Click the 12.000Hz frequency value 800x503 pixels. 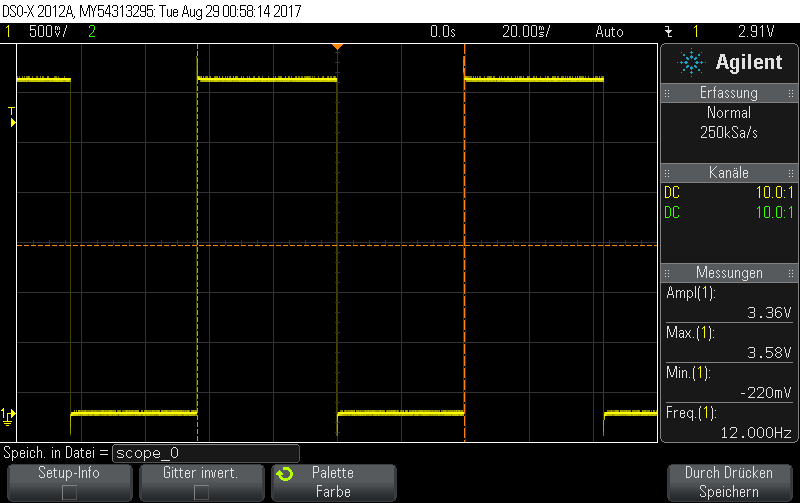point(756,433)
